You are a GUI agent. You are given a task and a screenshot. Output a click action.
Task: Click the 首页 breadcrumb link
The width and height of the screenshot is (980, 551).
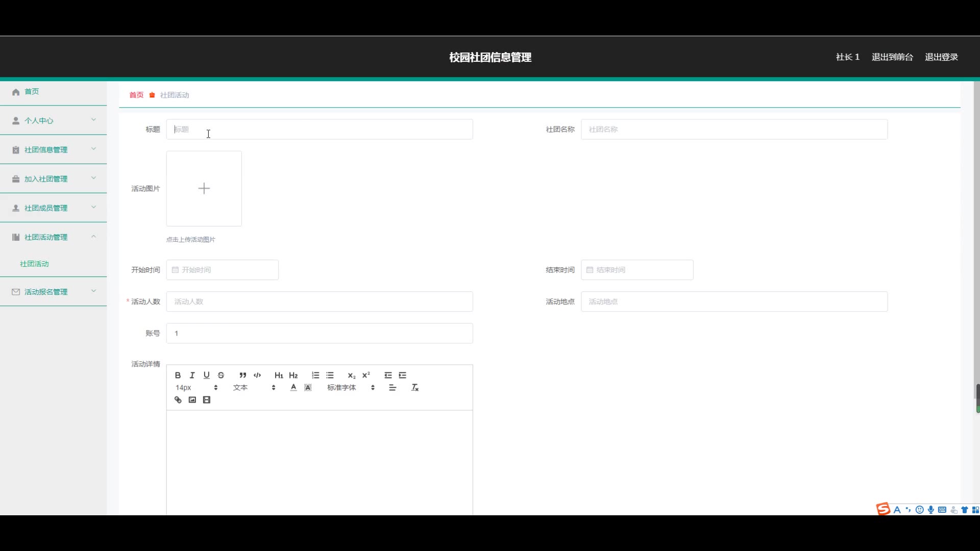(x=136, y=95)
